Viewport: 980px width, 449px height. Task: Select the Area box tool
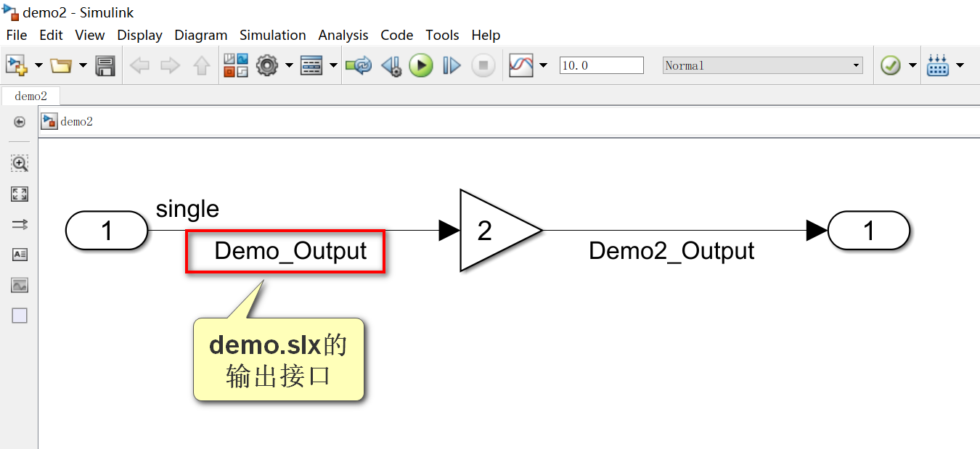point(20,316)
